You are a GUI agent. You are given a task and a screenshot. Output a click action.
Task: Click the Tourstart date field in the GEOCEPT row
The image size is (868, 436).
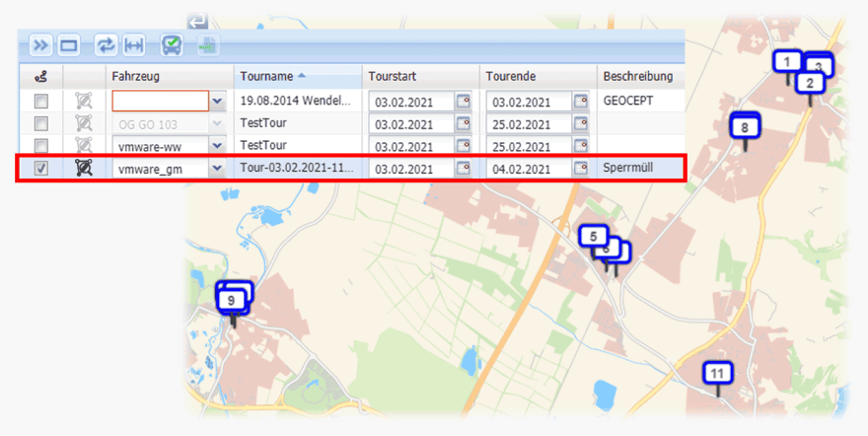click(x=412, y=102)
